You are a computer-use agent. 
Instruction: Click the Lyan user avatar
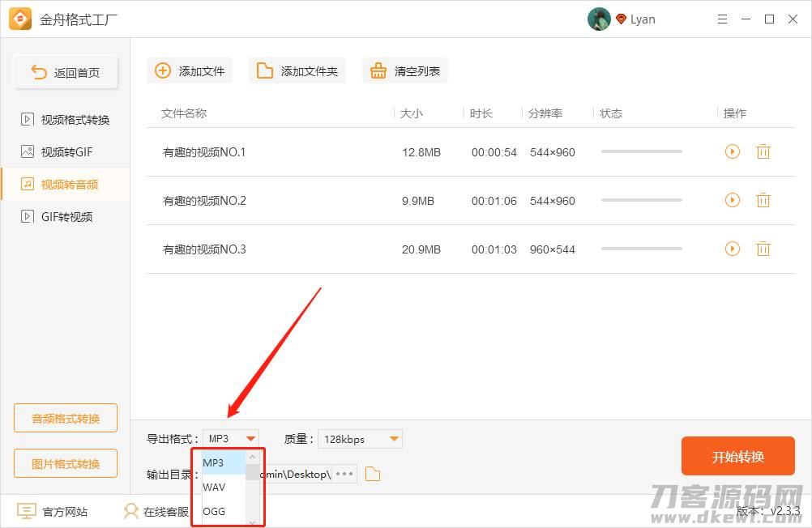599,19
